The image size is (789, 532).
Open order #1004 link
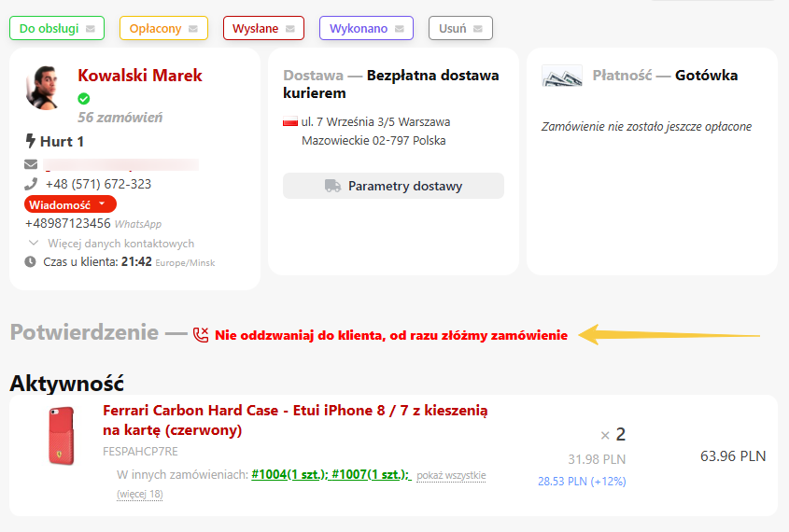pyautogui.click(x=289, y=474)
